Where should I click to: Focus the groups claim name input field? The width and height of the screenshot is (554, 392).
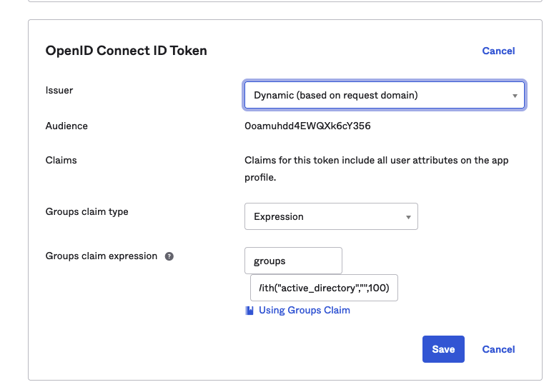[293, 261]
